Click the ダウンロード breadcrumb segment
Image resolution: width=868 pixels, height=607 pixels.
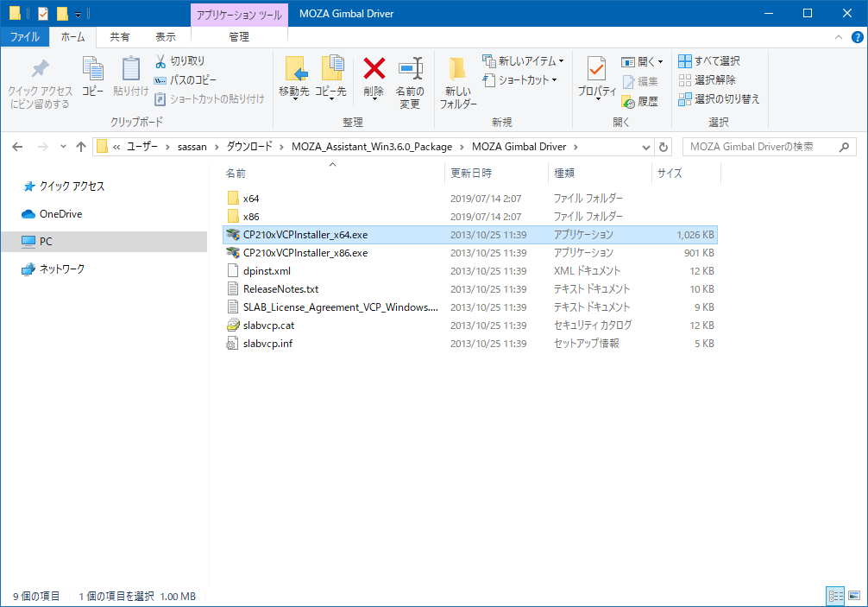click(249, 147)
